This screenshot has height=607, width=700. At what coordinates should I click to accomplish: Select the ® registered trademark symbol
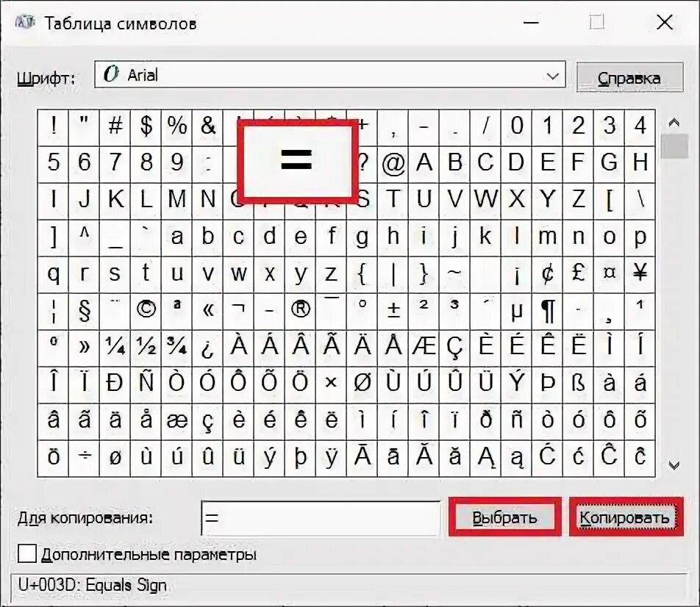(301, 312)
